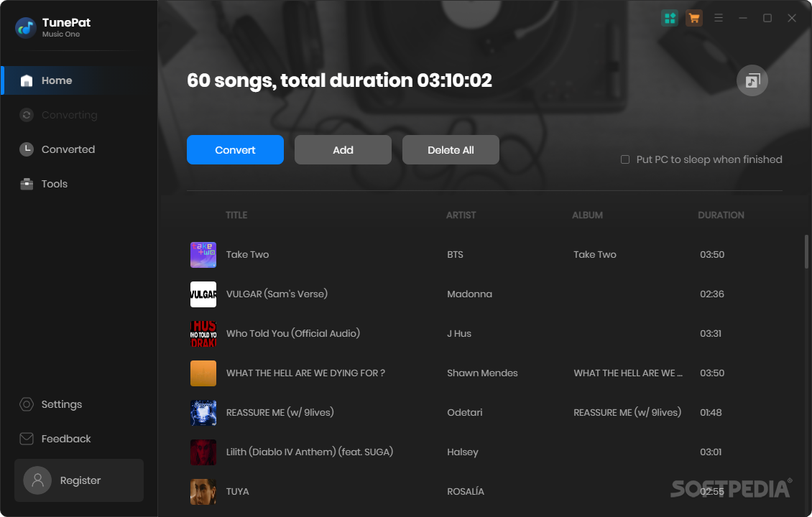Click the ARTIST column header
Screen dimensions: 812x517
click(x=461, y=215)
